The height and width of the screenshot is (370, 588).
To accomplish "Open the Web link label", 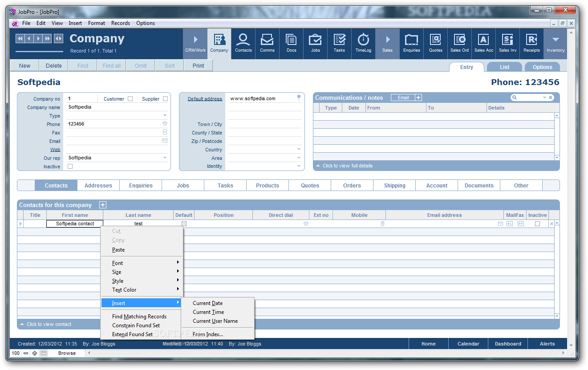I will (55, 150).
